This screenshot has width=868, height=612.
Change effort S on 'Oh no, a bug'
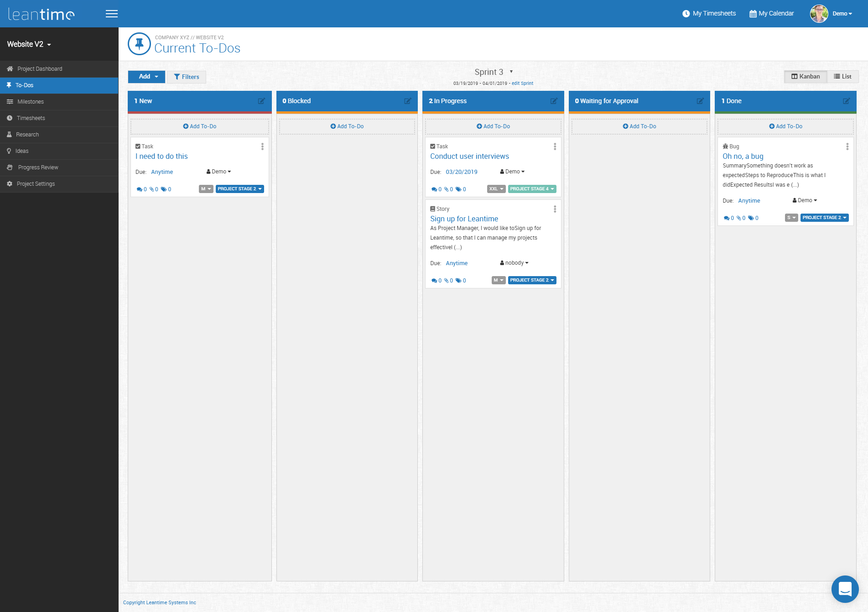[x=791, y=218]
